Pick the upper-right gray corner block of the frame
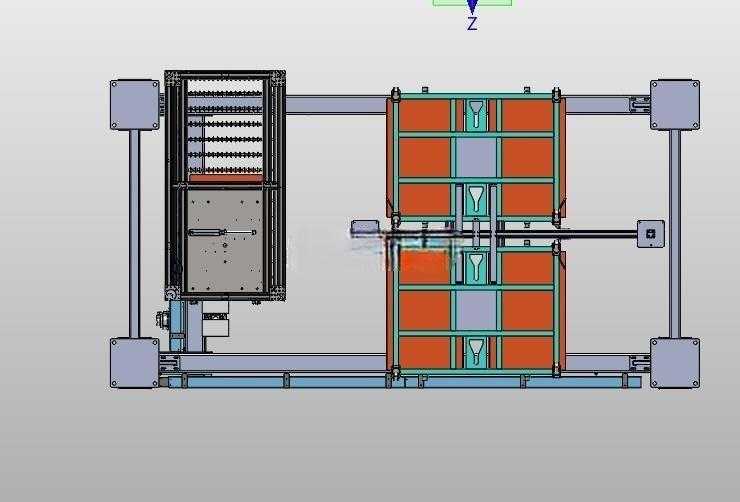The image size is (740, 502). pos(675,105)
